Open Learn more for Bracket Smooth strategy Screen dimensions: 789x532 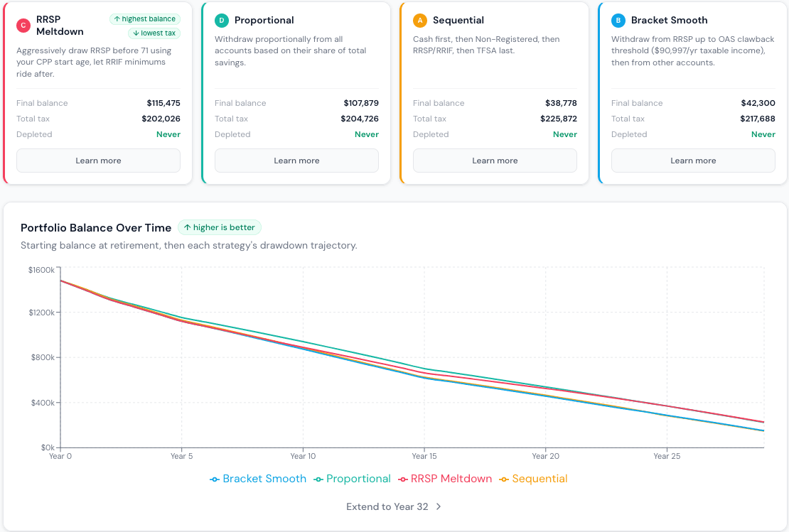click(693, 161)
